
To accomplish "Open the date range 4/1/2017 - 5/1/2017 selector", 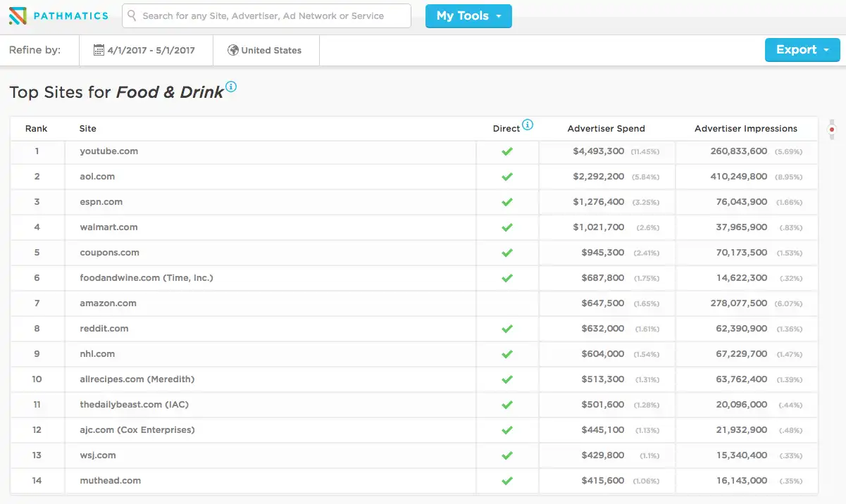I will click(144, 50).
